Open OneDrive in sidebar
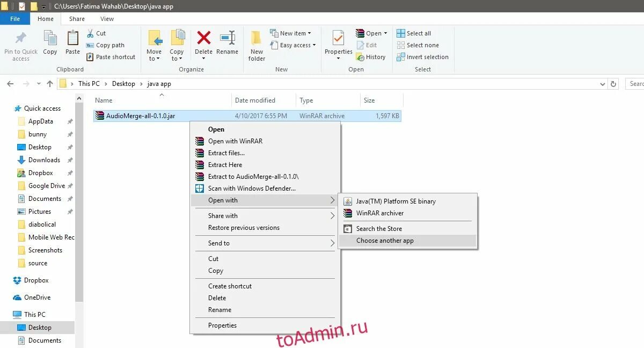644x348 pixels. pyautogui.click(x=37, y=298)
